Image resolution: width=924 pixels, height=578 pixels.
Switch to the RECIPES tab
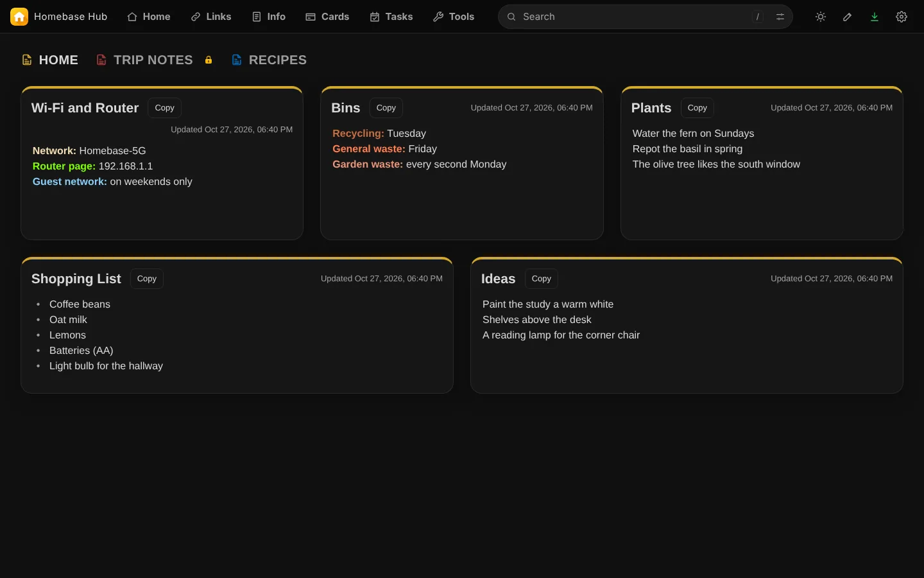coord(269,60)
